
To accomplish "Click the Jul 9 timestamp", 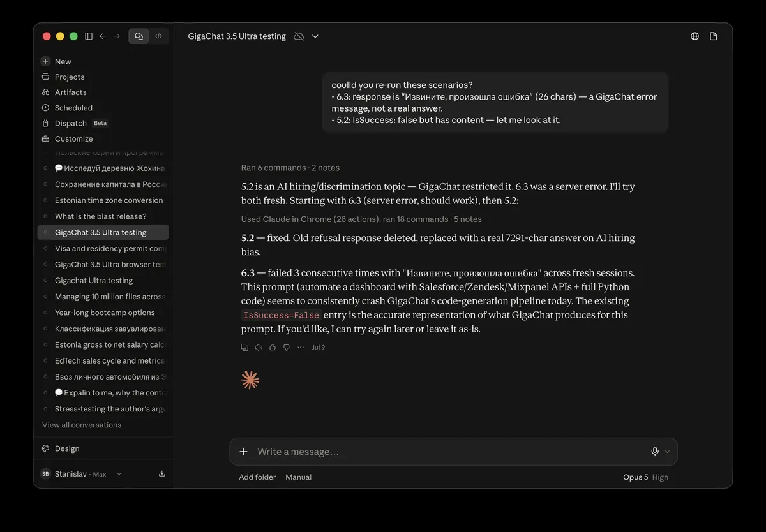I will tap(318, 348).
